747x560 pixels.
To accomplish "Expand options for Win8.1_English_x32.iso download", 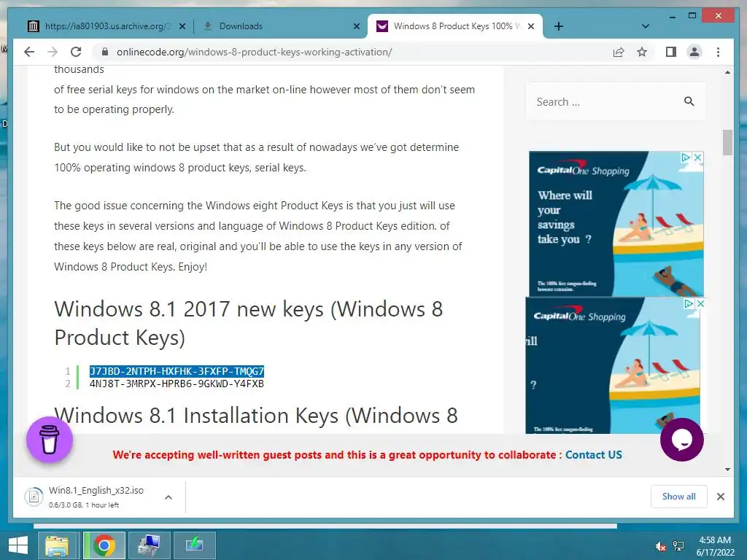I will (x=169, y=497).
